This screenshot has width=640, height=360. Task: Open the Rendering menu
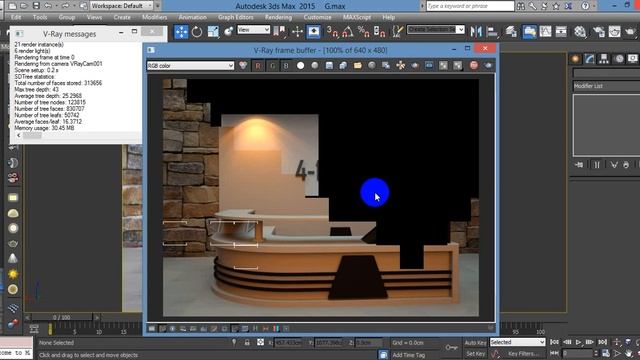click(x=278, y=17)
